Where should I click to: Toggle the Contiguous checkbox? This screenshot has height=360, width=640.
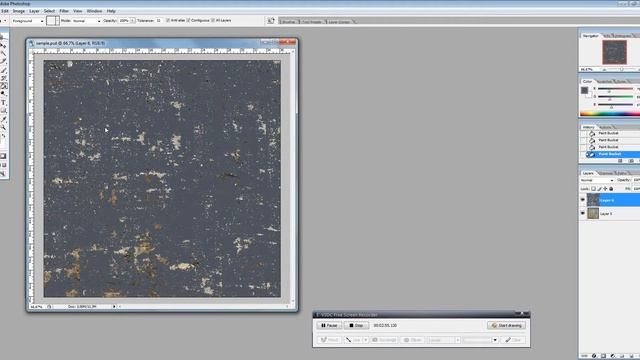[x=188, y=20]
